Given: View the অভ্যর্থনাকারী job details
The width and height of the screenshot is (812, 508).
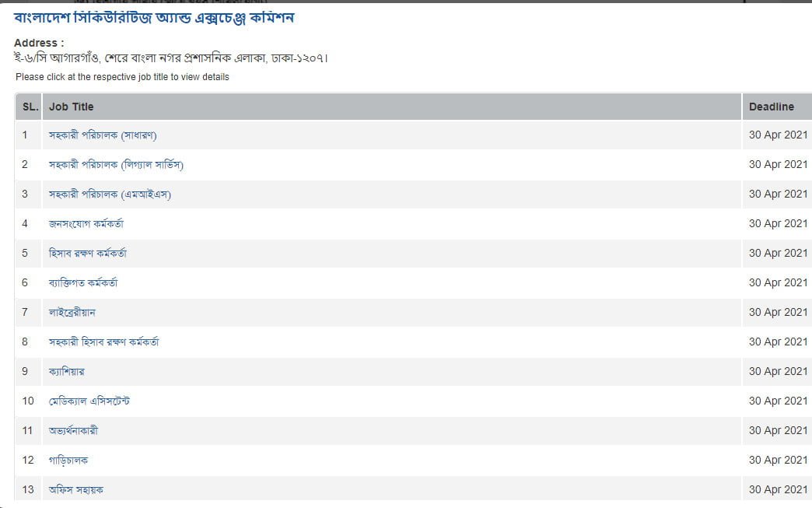Looking at the screenshot, I should point(73,431).
